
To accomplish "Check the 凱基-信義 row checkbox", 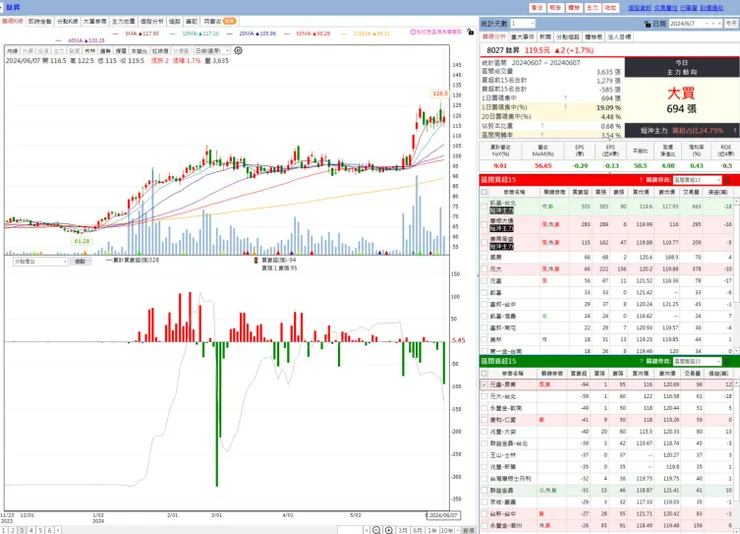I will tap(484, 316).
